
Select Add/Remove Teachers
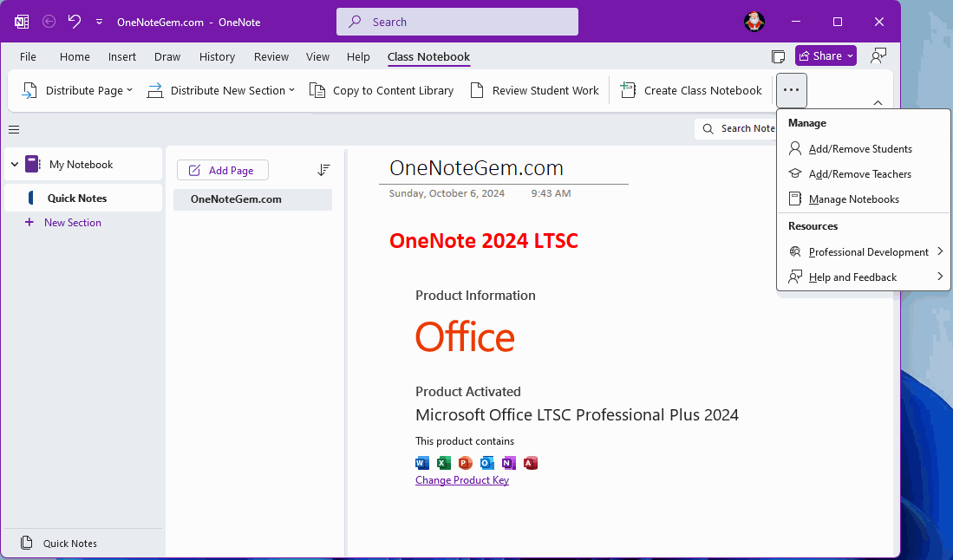click(x=863, y=173)
